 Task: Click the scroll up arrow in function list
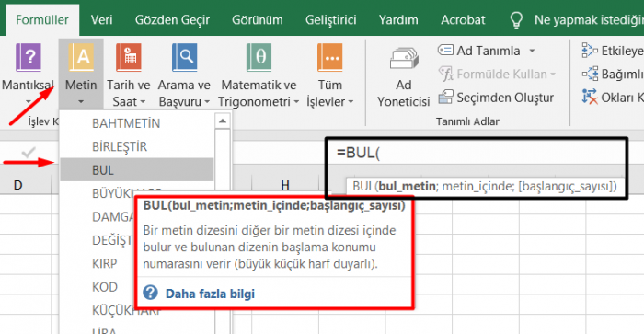(x=223, y=121)
